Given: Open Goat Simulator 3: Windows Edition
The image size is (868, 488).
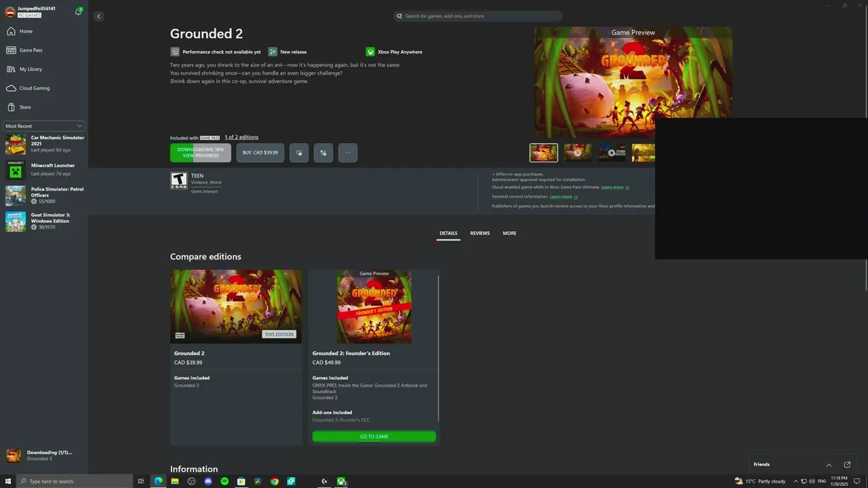Looking at the screenshot, I should coord(45,221).
